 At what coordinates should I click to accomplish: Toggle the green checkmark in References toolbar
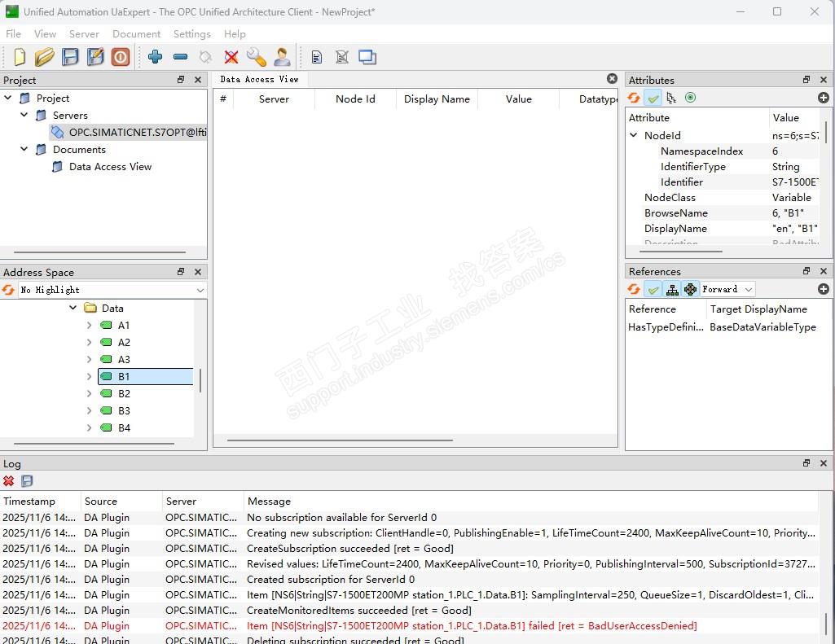click(653, 289)
